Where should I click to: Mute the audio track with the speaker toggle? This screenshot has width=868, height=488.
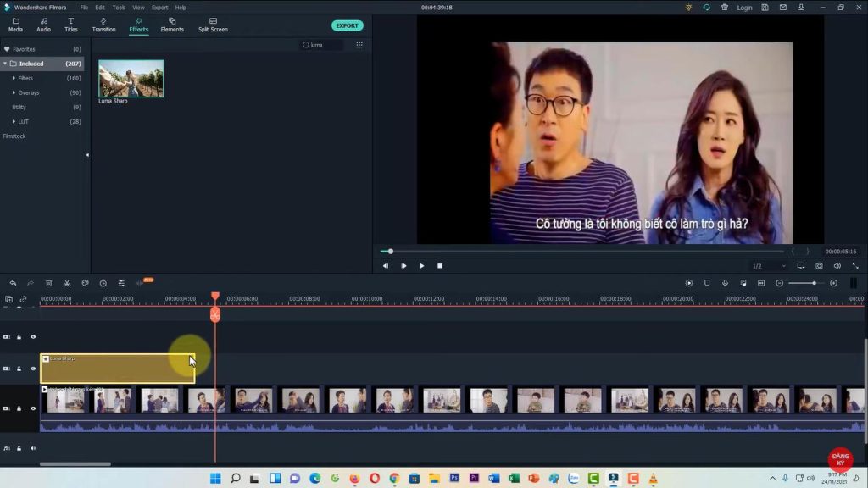click(32, 447)
